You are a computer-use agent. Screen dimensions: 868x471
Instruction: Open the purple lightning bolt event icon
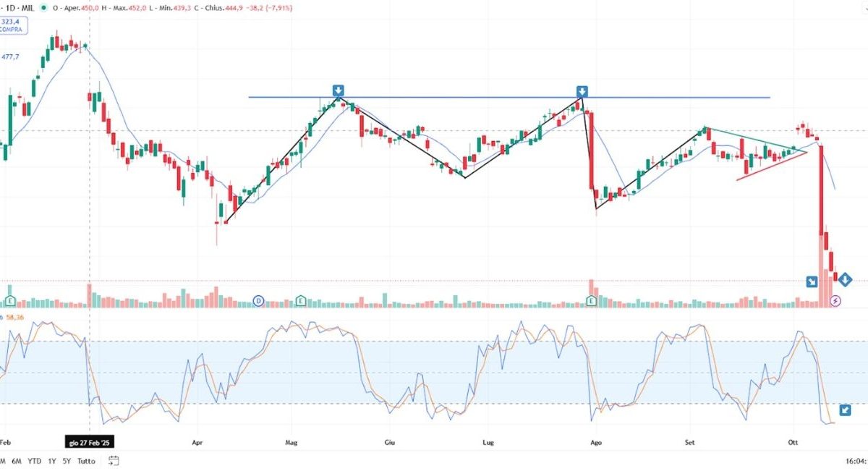pyautogui.click(x=837, y=300)
